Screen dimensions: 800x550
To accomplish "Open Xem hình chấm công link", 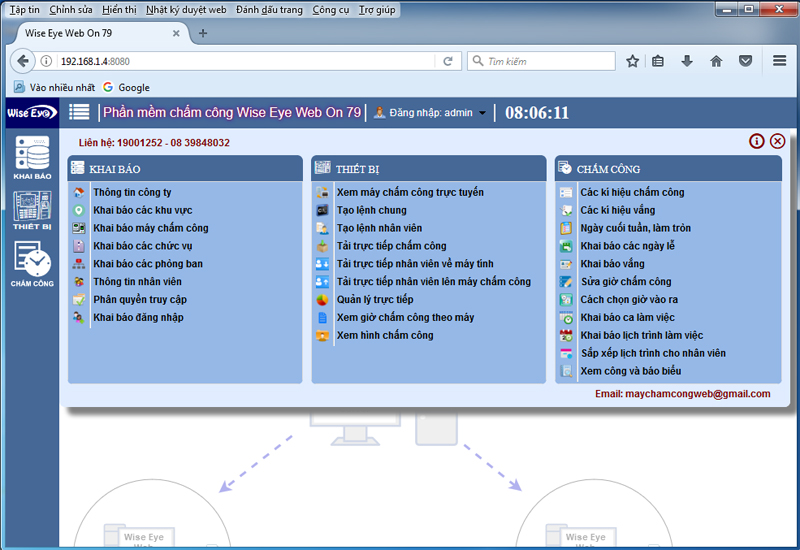I will point(385,335).
